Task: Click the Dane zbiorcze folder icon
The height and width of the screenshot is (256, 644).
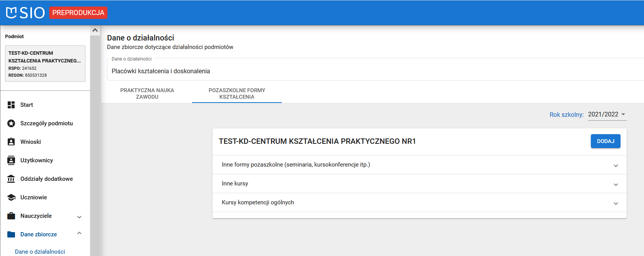Action: [x=11, y=234]
